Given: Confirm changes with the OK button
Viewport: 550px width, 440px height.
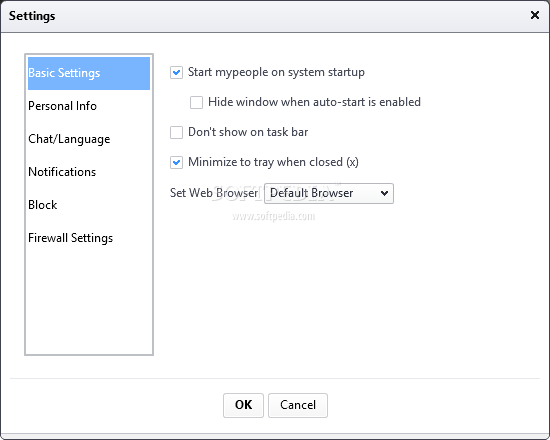Looking at the screenshot, I should (243, 405).
